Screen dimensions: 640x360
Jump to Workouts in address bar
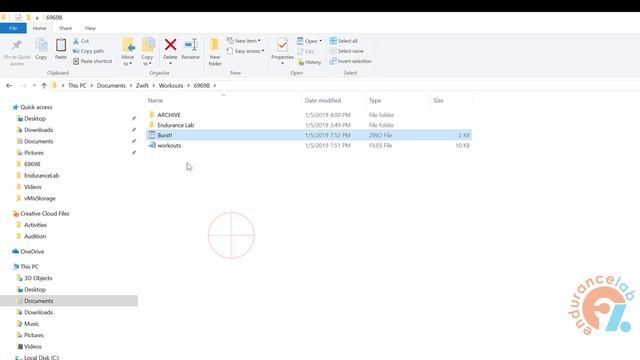(x=171, y=86)
